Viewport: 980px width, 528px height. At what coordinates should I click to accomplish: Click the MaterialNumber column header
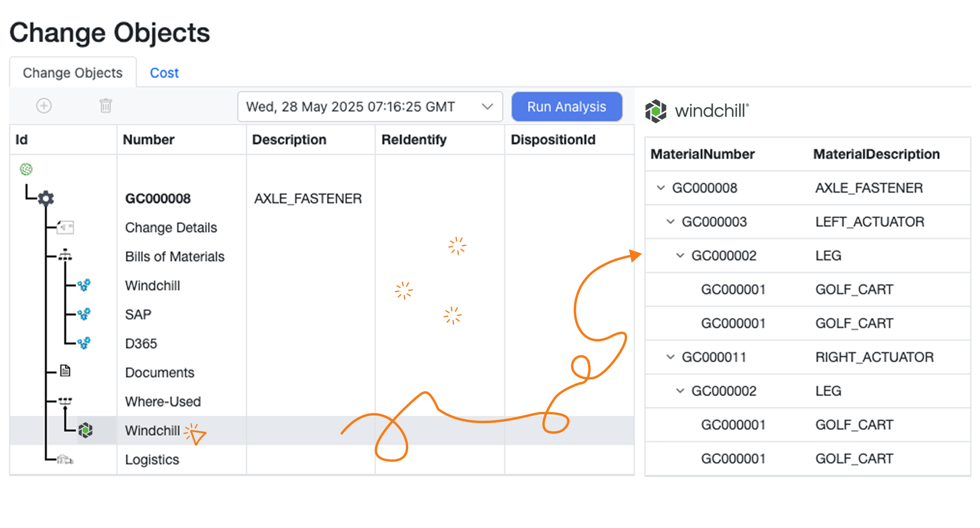click(x=702, y=154)
